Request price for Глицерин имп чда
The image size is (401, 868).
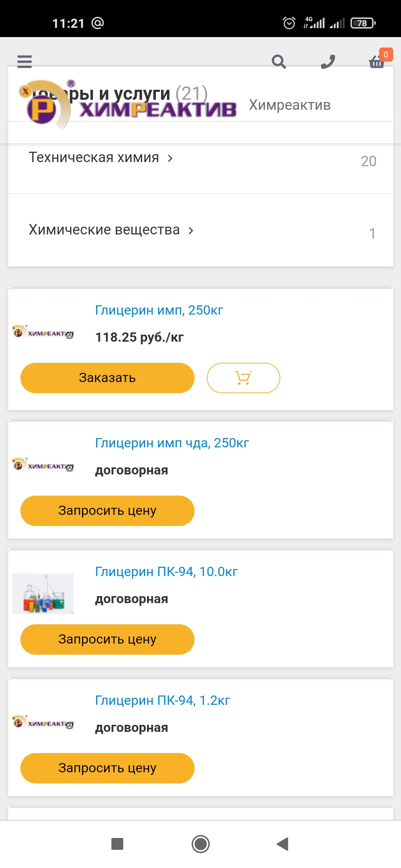107,510
